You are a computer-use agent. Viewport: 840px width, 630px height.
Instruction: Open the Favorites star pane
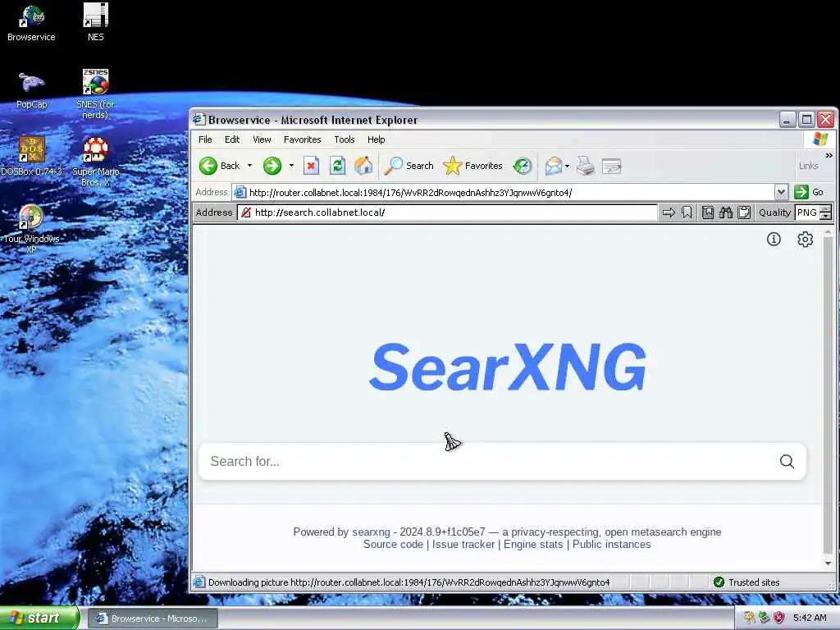[472, 166]
